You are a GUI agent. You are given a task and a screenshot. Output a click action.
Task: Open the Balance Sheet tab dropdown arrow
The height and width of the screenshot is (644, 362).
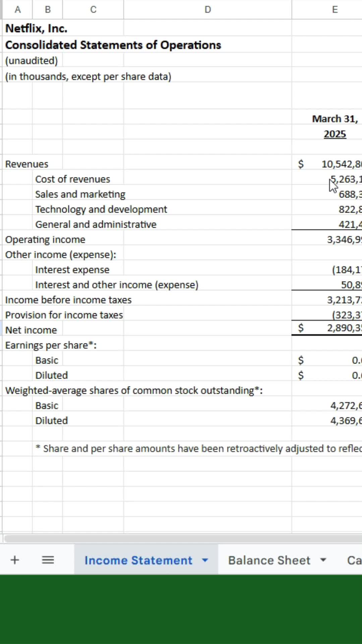click(323, 560)
